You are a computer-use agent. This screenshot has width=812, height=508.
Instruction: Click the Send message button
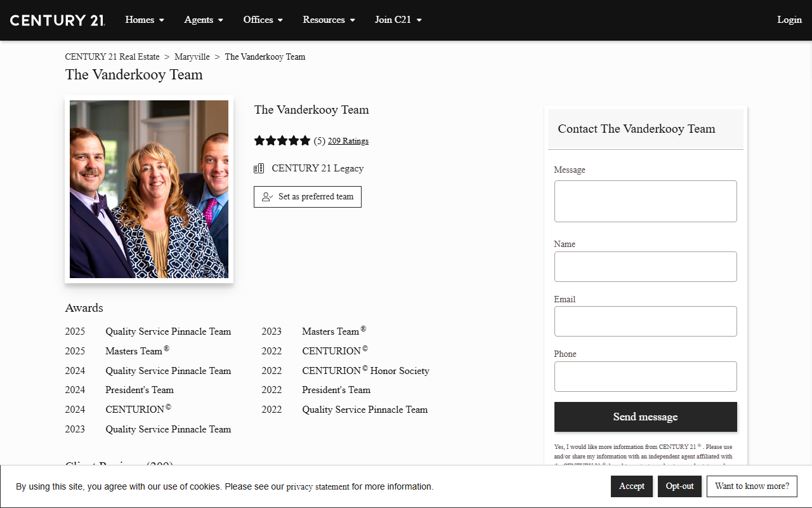(x=646, y=417)
